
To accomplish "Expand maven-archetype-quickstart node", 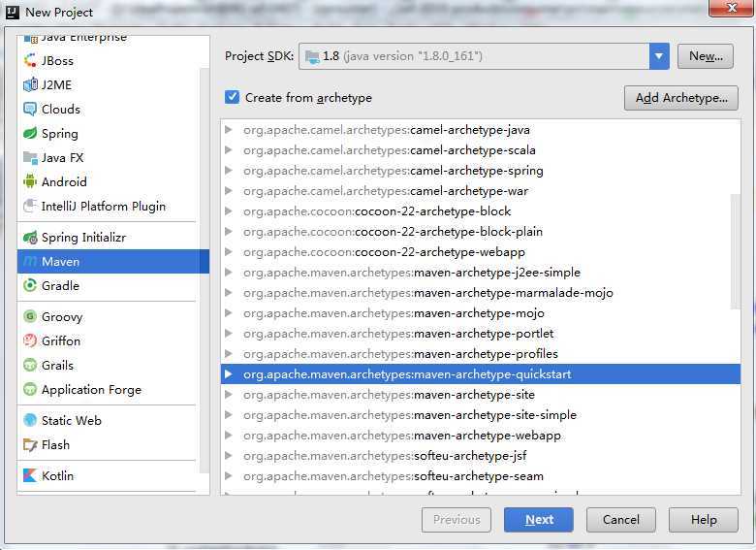I will coord(229,373).
